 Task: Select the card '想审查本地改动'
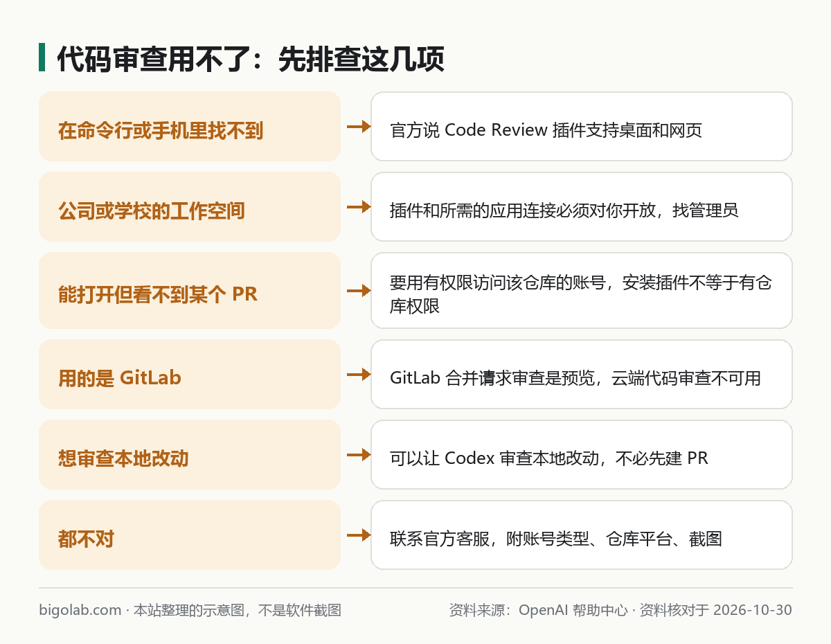[190, 455]
